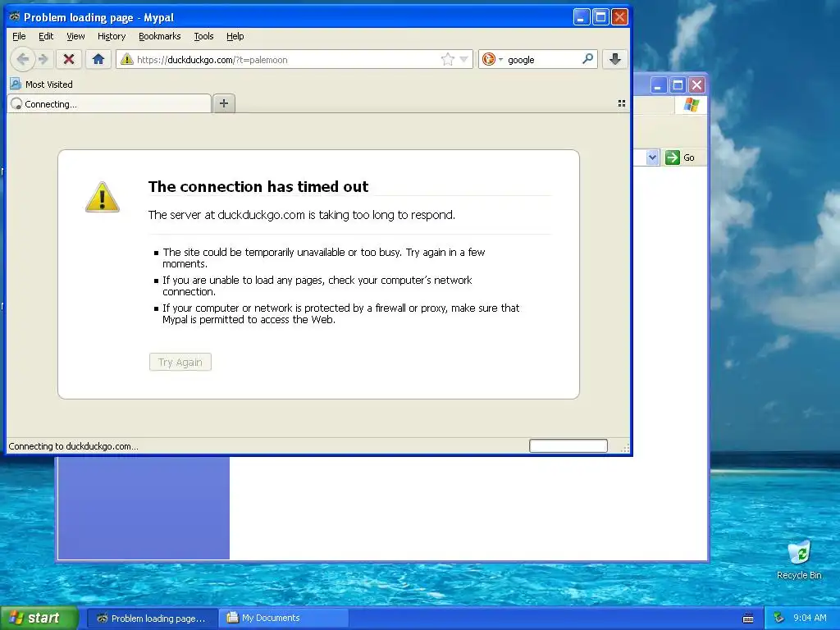Minimize the My Documents window
The height and width of the screenshot is (630, 840).
[x=659, y=84]
